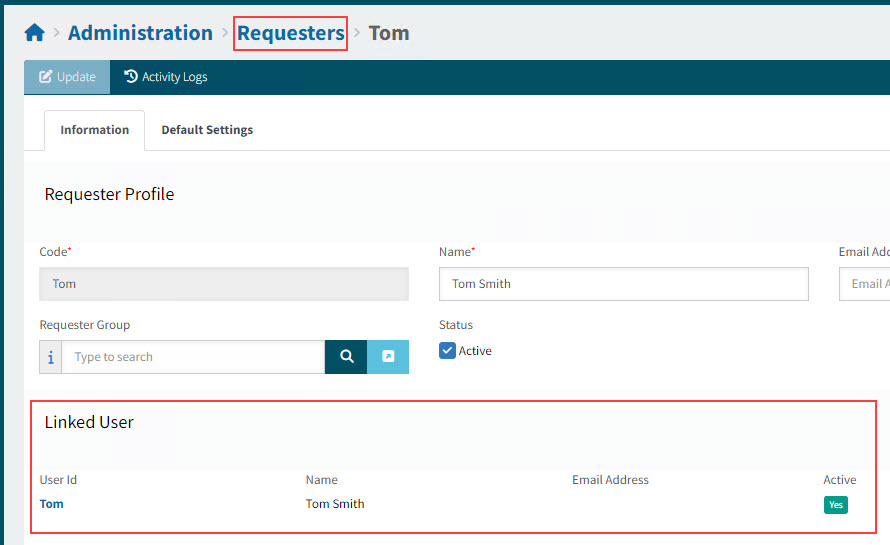
Task: Click Tom Smith in Linked User row
Action: [335, 504]
